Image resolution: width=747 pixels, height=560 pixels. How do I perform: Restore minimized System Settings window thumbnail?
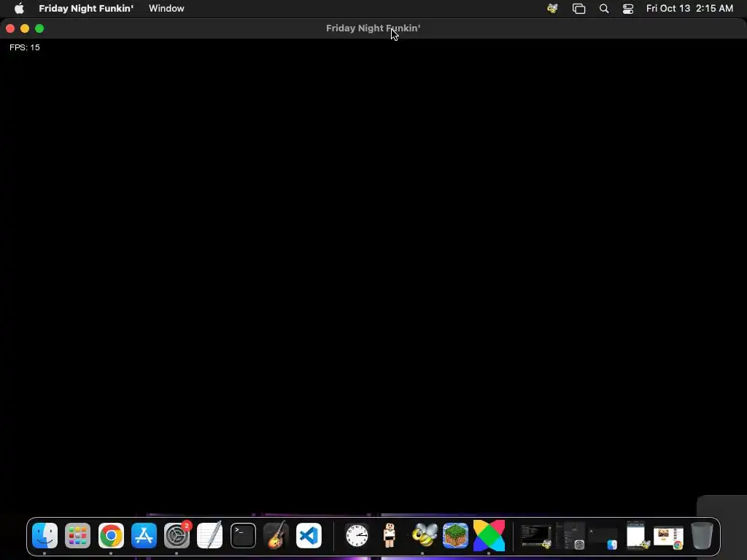570,536
